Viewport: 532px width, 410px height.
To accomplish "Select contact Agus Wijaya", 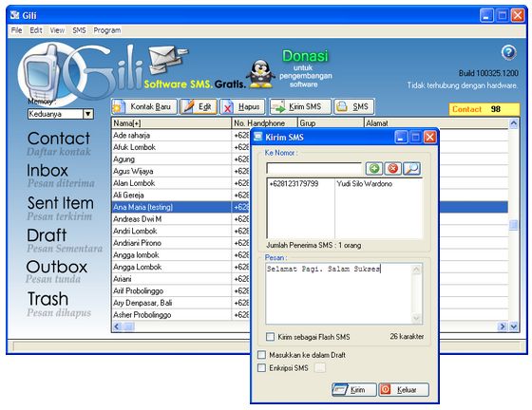I will pos(171,171).
